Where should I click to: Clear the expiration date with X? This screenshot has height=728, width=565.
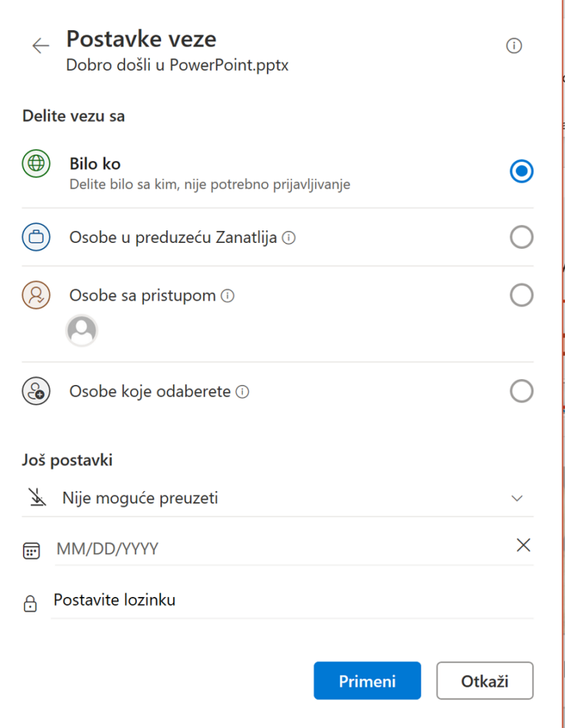(523, 545)
